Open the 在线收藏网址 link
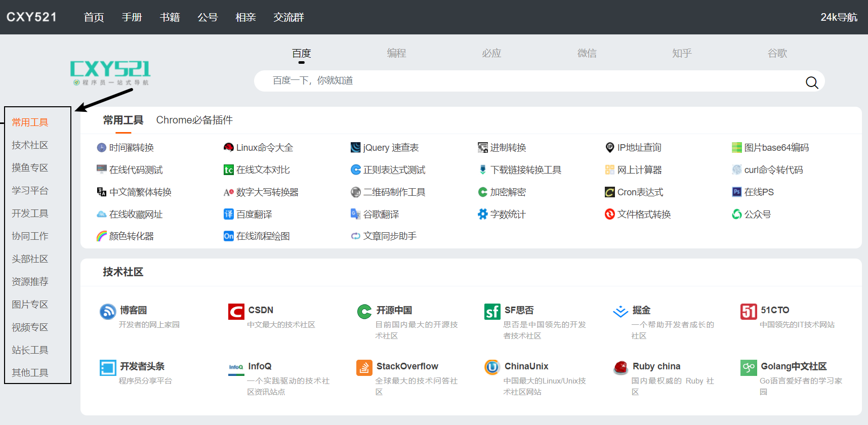 tap(136, 215)
